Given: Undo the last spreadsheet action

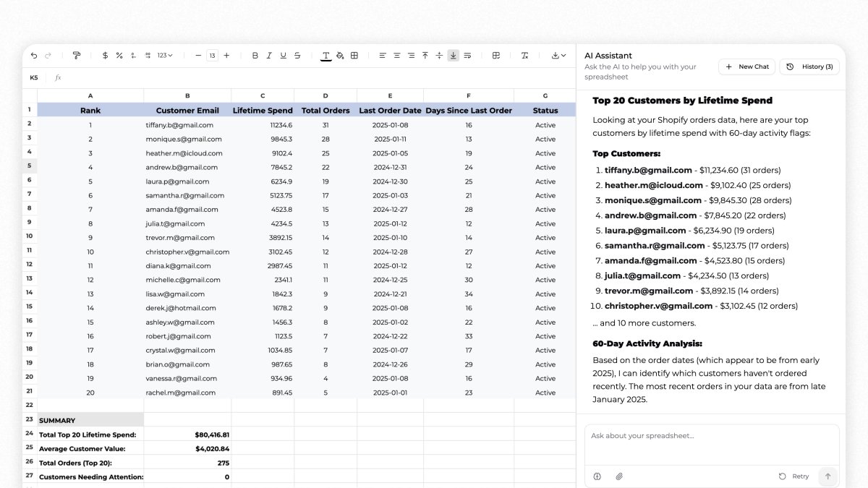Looking at the screenshot, I should coord(34,56).
